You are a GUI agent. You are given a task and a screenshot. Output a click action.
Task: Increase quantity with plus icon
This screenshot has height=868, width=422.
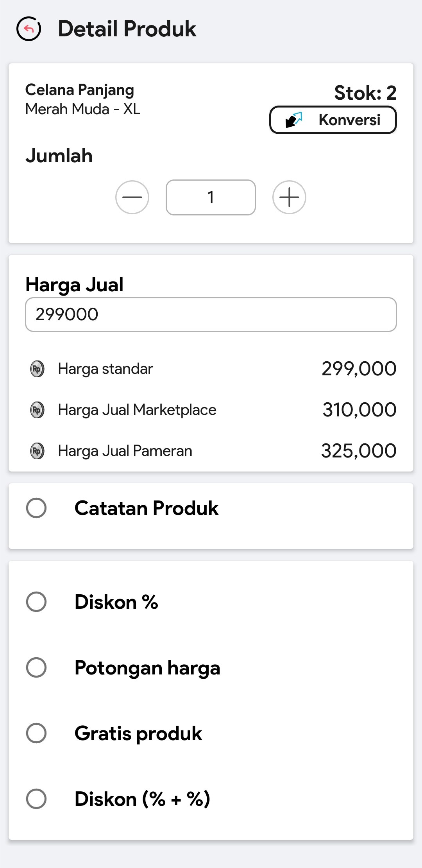click(289, 197)
